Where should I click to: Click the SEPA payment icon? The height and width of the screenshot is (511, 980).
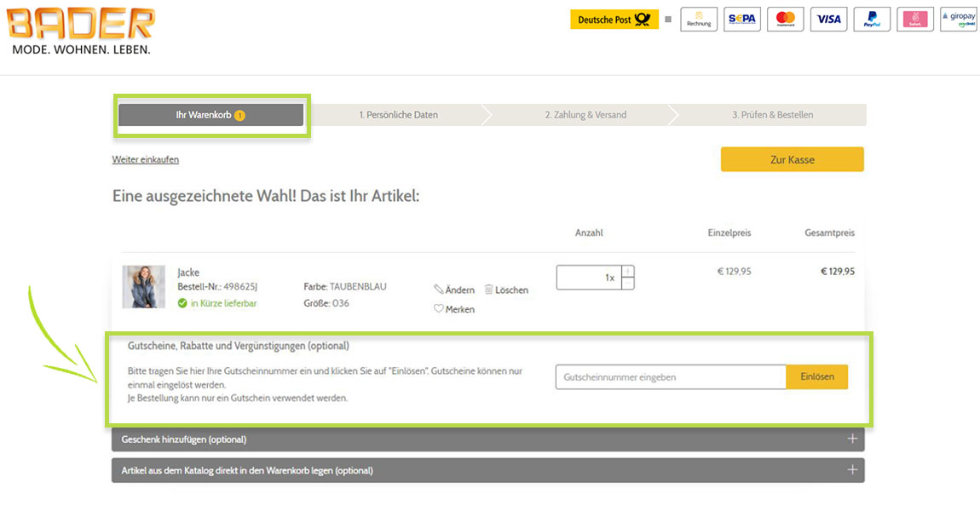[x=741, y=20]
